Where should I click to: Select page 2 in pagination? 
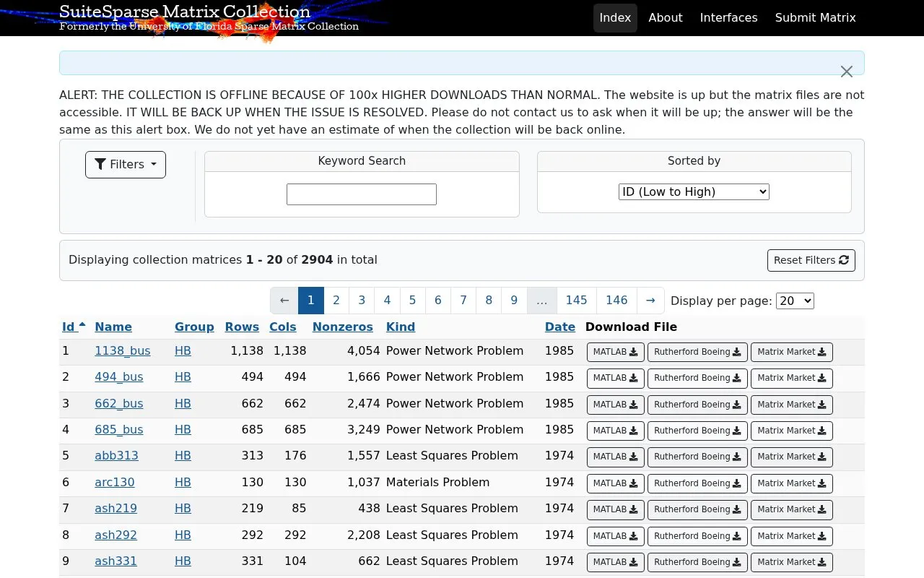336,301
